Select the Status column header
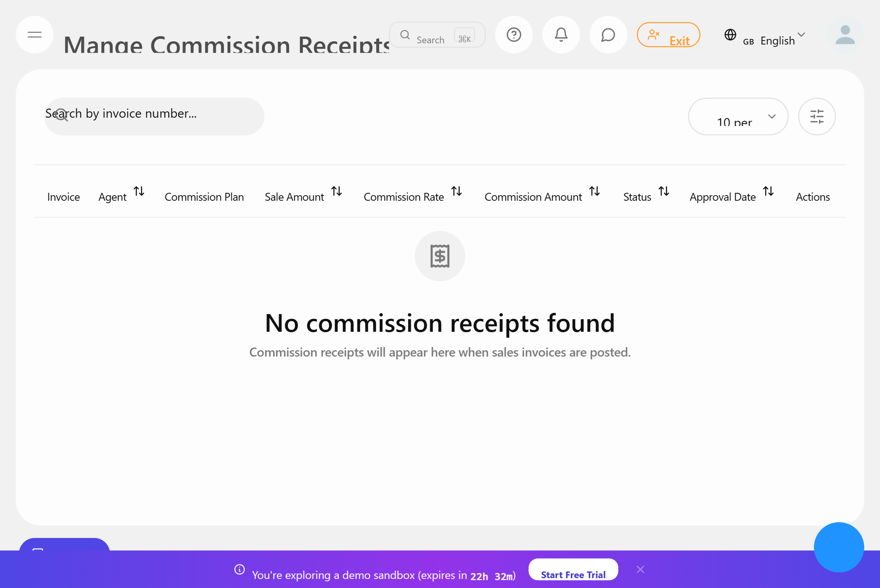Image resolution: width=880 pixels, height=588 pixels. point(637,197)
